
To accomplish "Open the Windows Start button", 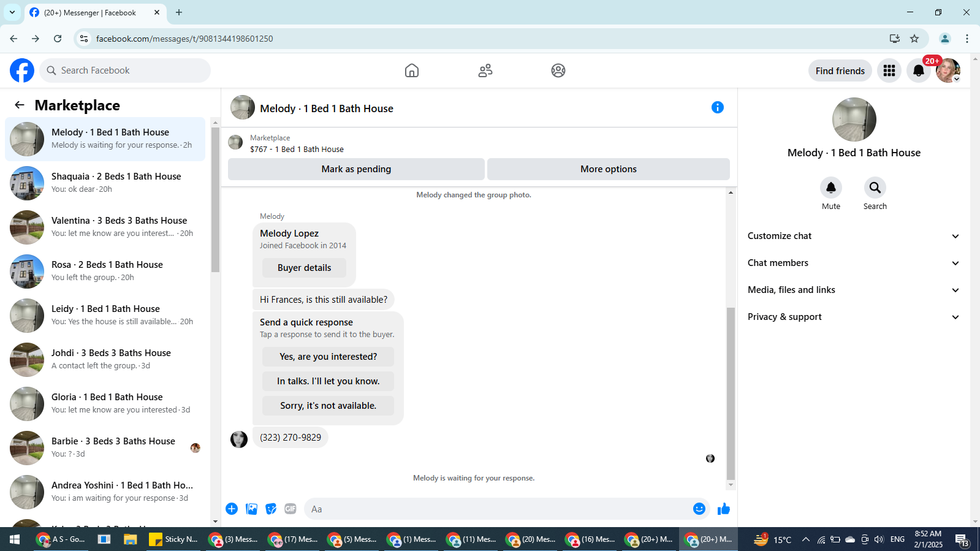I will click(x=15, y=539).
